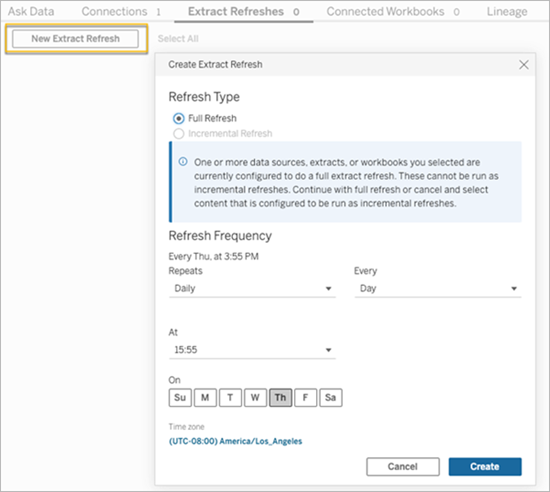The height and width of the screenshot is (492, 550).
Task: Click the info icon in the notice
Action: 183,161
